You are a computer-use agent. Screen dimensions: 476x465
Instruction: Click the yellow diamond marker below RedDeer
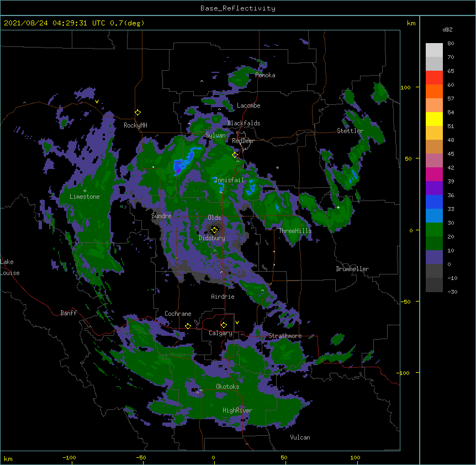pyautogui.click(x=235, y=155)
